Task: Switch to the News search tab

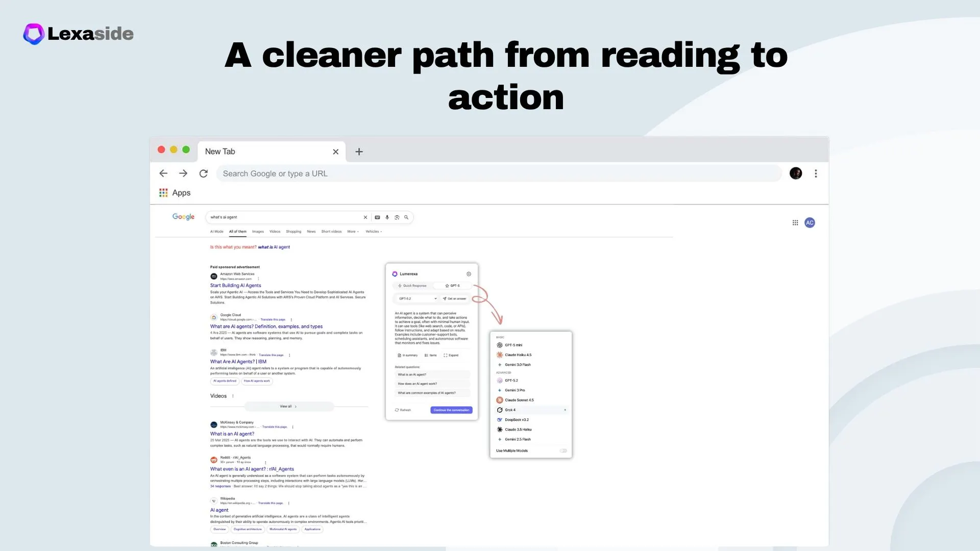Action: [311, 232]
